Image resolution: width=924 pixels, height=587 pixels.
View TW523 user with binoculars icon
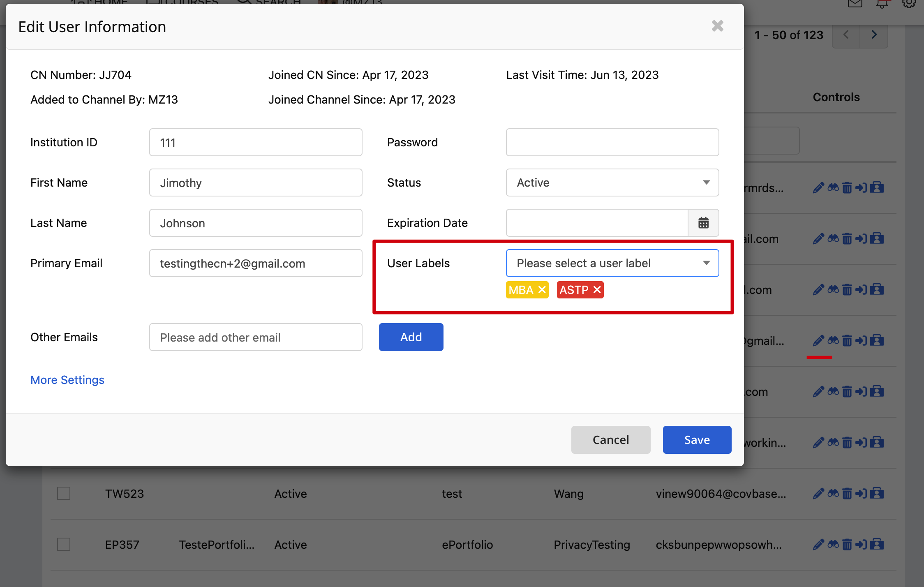point(833,493)
